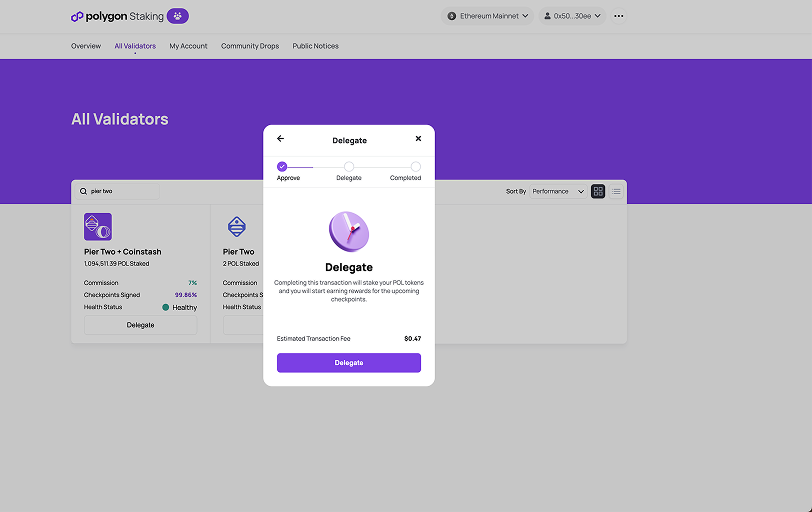Click the Polygon Staking logo
812x512 pixels.
point(117,17)
